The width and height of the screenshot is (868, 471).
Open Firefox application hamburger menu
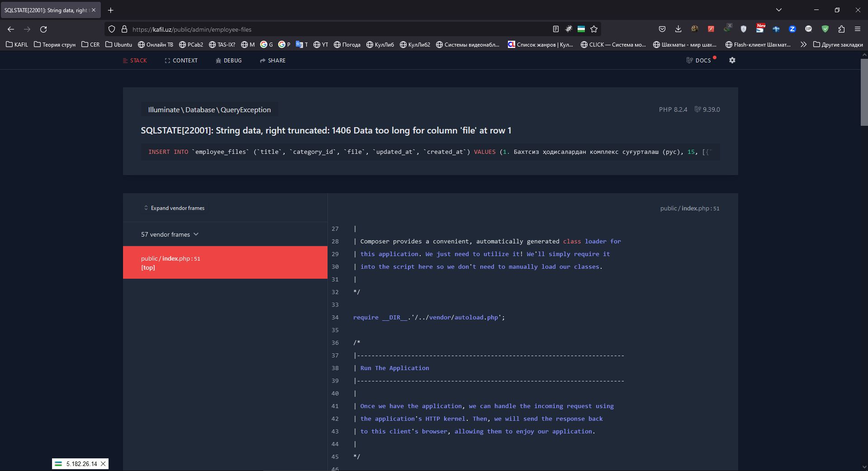858,29
